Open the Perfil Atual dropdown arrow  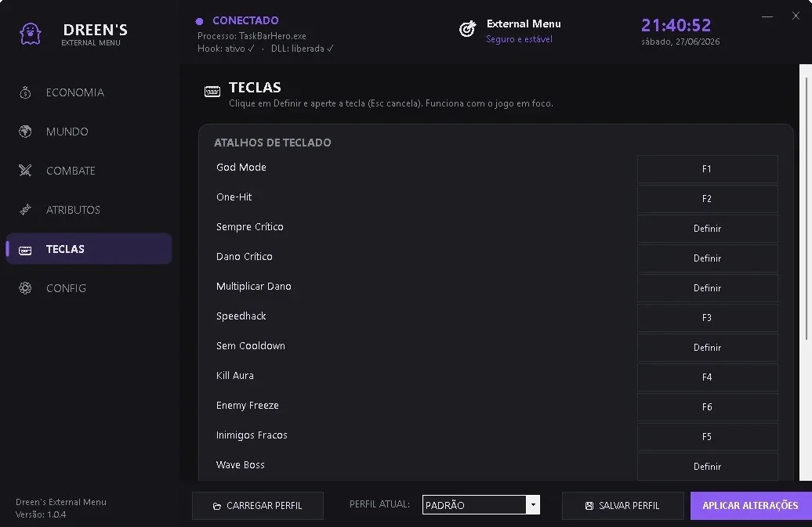533,505
